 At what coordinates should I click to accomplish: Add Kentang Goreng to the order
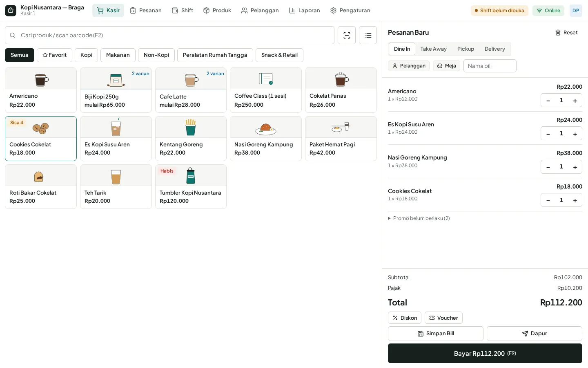pyautogui.click(x=191, y=139)
